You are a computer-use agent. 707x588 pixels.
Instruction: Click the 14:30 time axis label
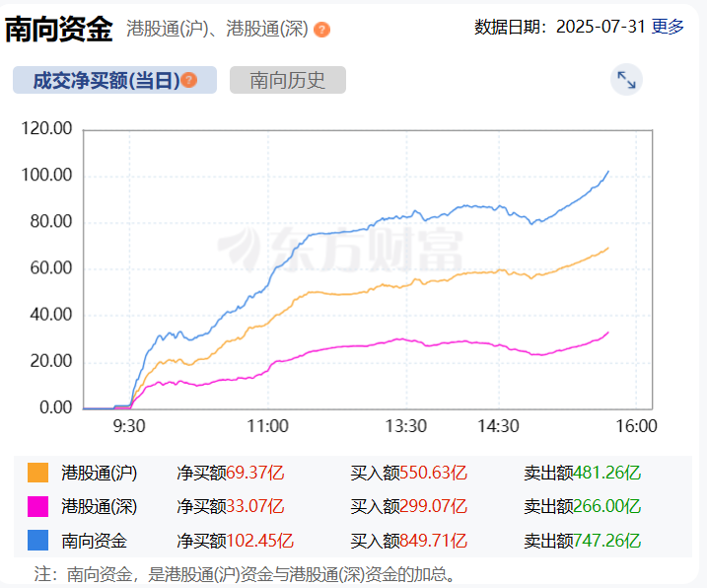click(498, 426)
